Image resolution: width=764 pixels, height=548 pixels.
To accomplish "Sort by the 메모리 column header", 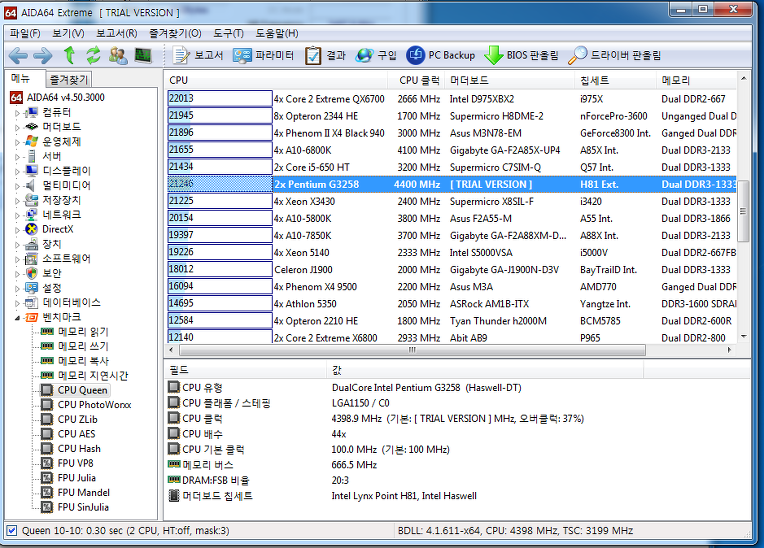I will tap(697, 80).
